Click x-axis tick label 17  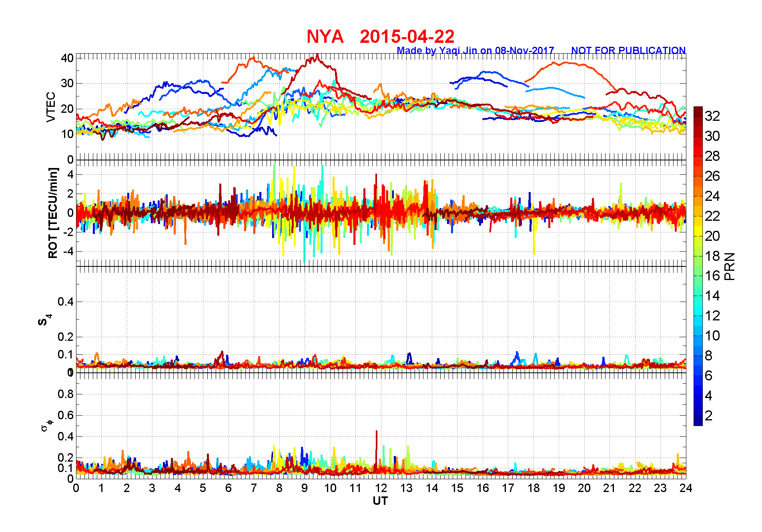coord(508,488)
